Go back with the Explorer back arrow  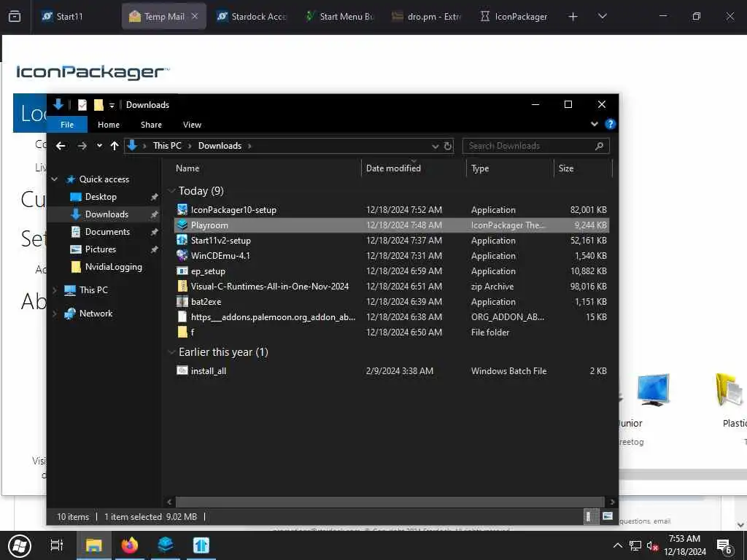click(61, 146)
